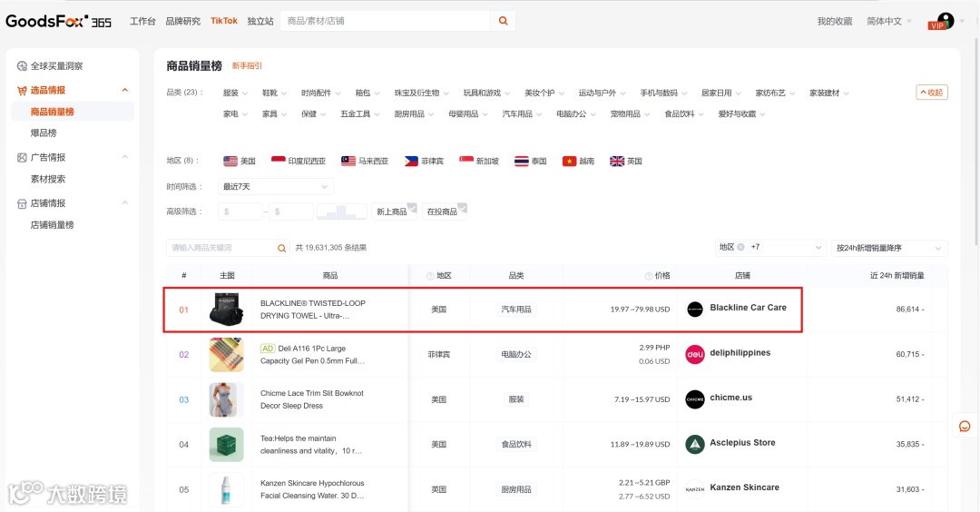Screen dimensions: 980x512
Task: Open 素材搜索 in the sidebar
Action: [48, 180]
